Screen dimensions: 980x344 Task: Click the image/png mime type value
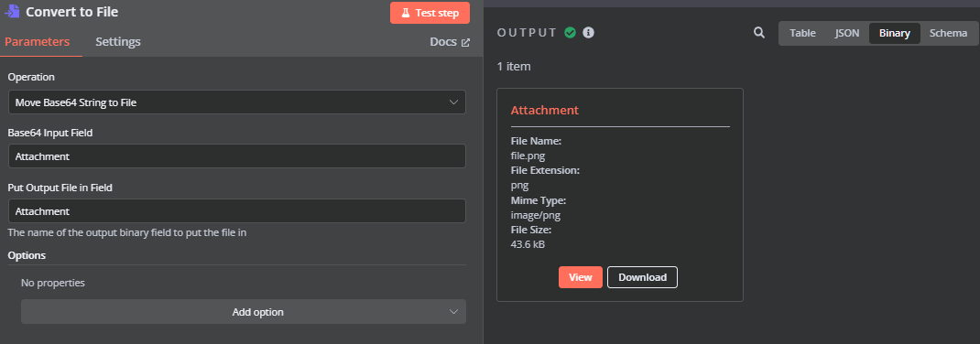coord(536,215)
